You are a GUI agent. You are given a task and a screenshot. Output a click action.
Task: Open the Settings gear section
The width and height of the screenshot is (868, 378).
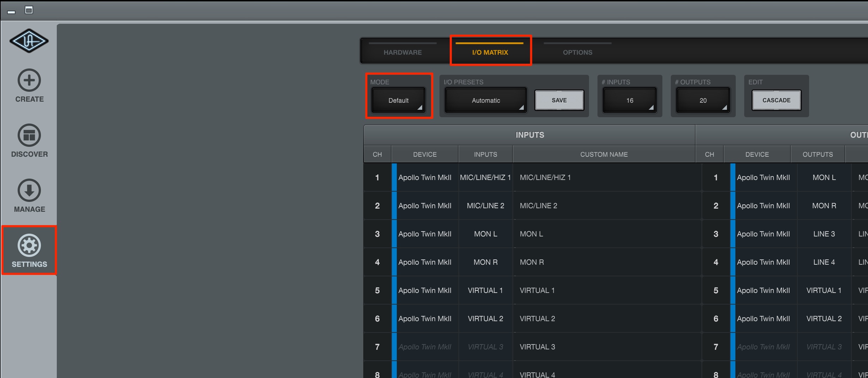tap(29, 250)
